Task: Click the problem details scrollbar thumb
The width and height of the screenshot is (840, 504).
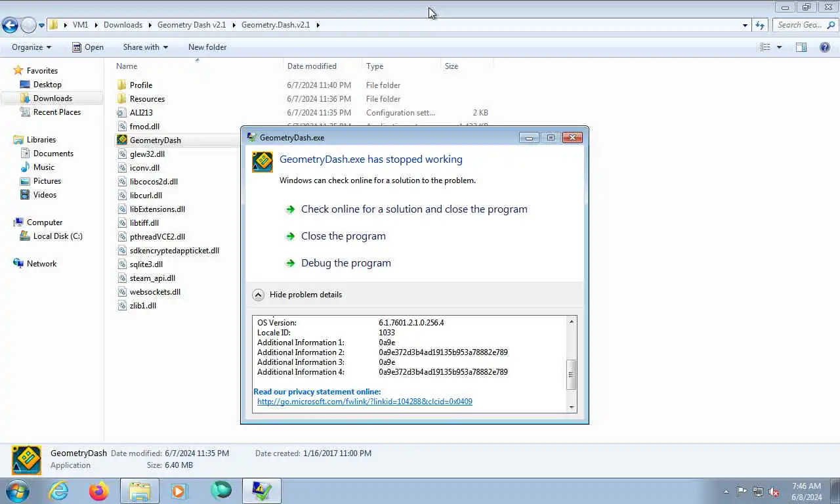Action: (x=571, y=375)
